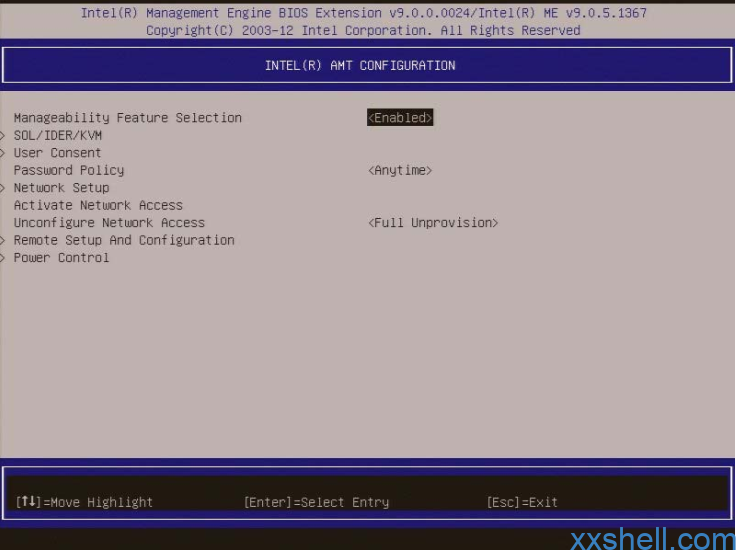Expand arrow beside User Consent

3,153
